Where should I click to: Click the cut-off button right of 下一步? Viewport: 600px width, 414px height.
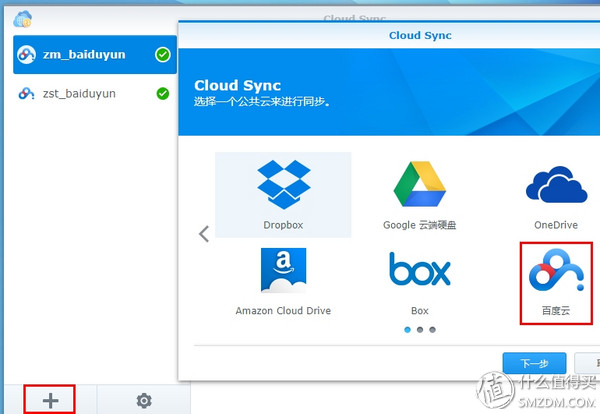pyautogui.click(x=589, y=363)
